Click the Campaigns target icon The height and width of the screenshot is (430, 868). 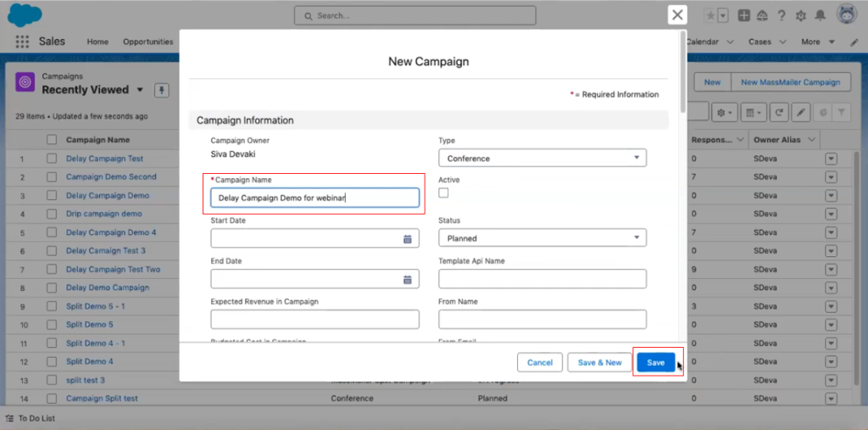(25, 82)
